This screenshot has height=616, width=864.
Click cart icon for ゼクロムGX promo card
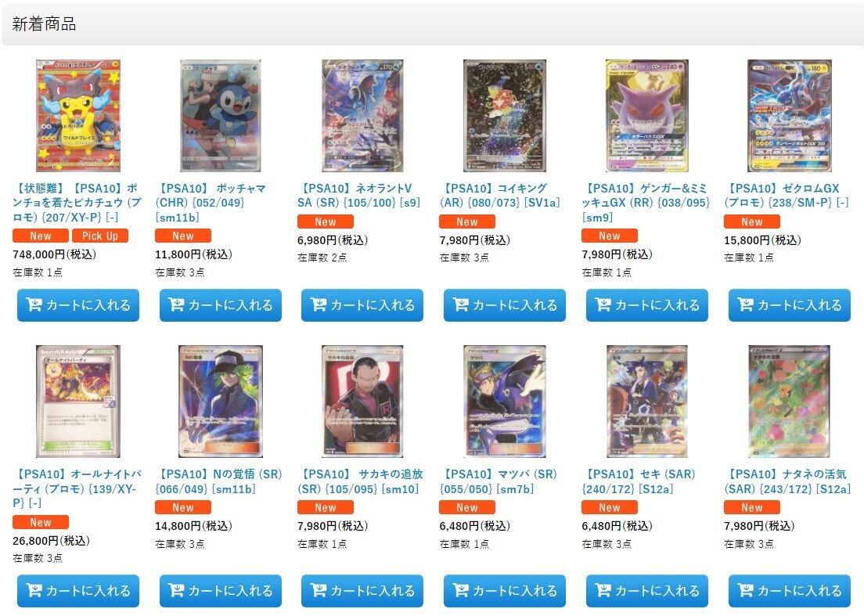pyautogui.click(x=746, y=304)
